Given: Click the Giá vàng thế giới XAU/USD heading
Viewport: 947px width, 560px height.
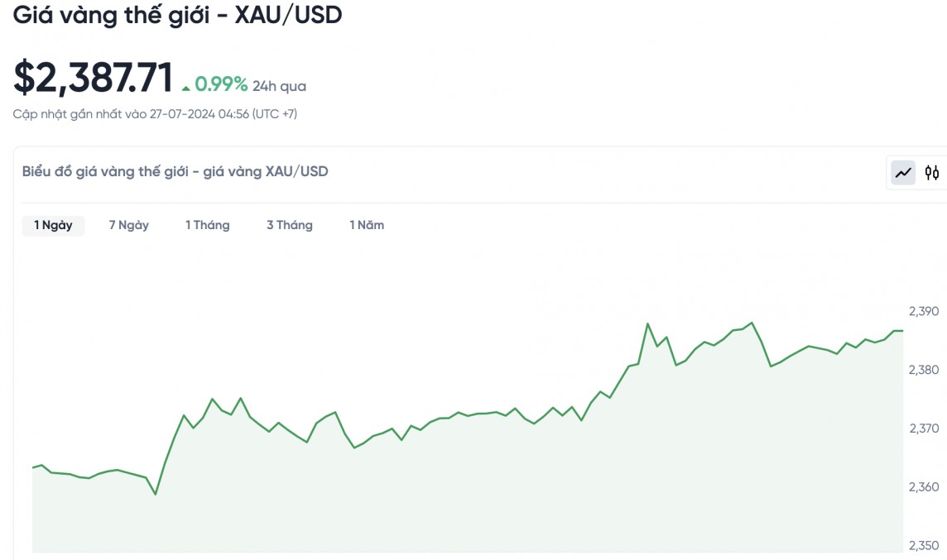Looking at the screenshot, I should (x=177, y=15).
